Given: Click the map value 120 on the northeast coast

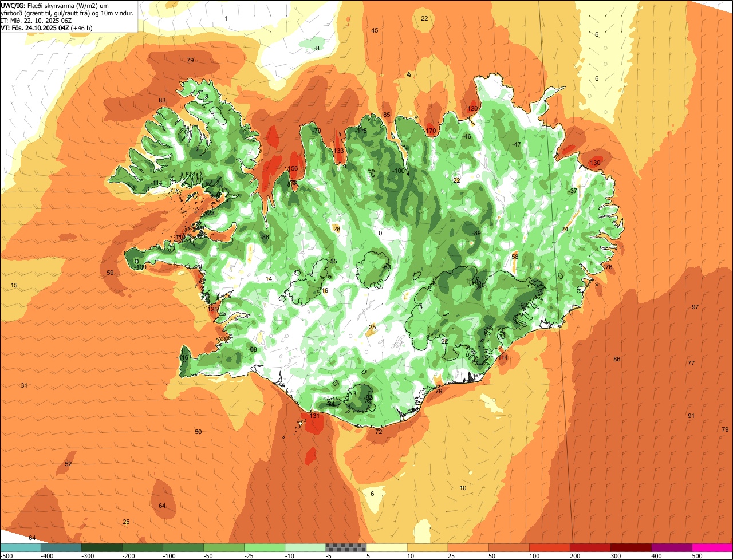Looking at the screenshot, I should click(x=472, y=109).
